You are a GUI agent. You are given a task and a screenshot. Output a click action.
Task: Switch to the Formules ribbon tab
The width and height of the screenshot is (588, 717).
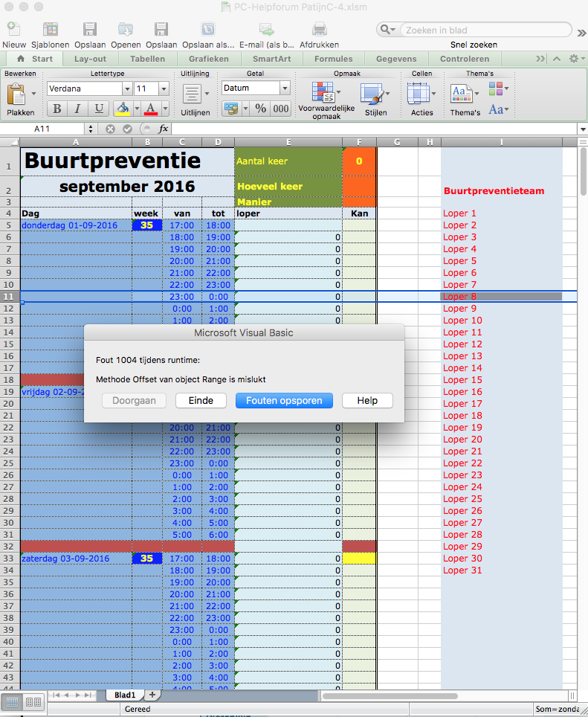334,59
